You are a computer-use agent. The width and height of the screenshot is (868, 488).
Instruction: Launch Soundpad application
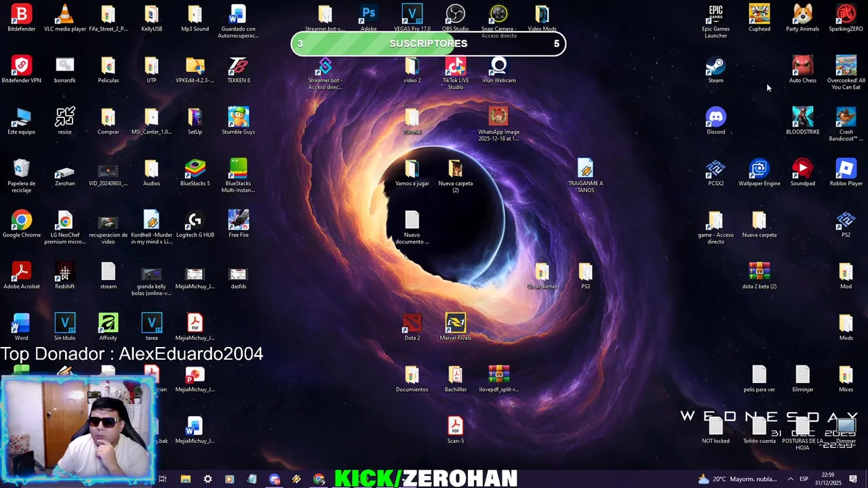pyautogui.click(x=803, y=173)
